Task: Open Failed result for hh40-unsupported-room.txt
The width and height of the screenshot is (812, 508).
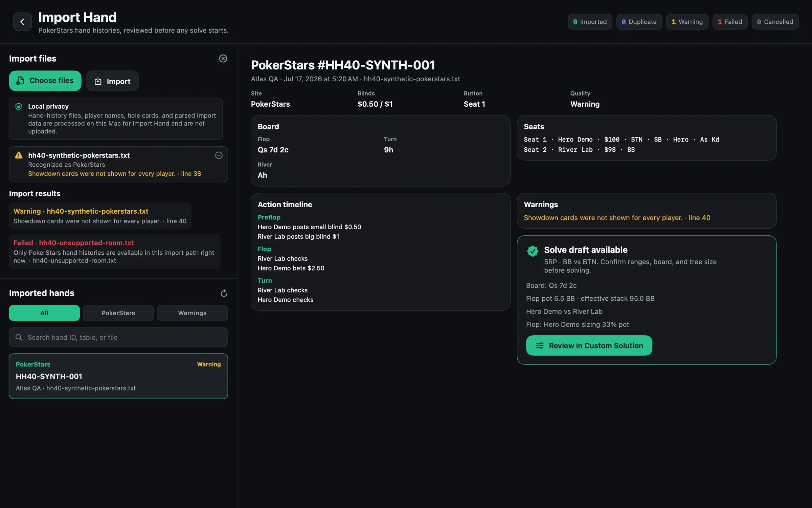Action: coord(115,252)
